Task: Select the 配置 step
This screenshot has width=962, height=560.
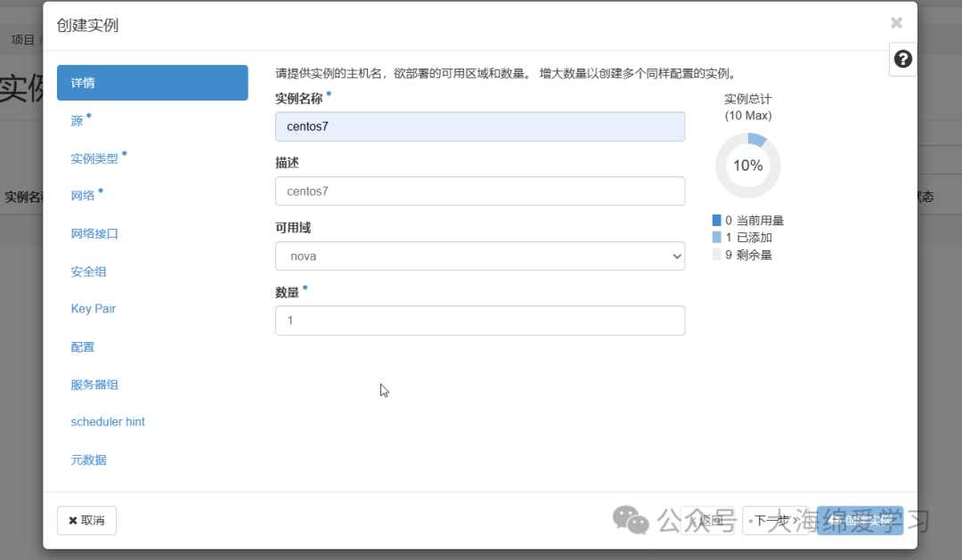Action: (x=81, y=346)
